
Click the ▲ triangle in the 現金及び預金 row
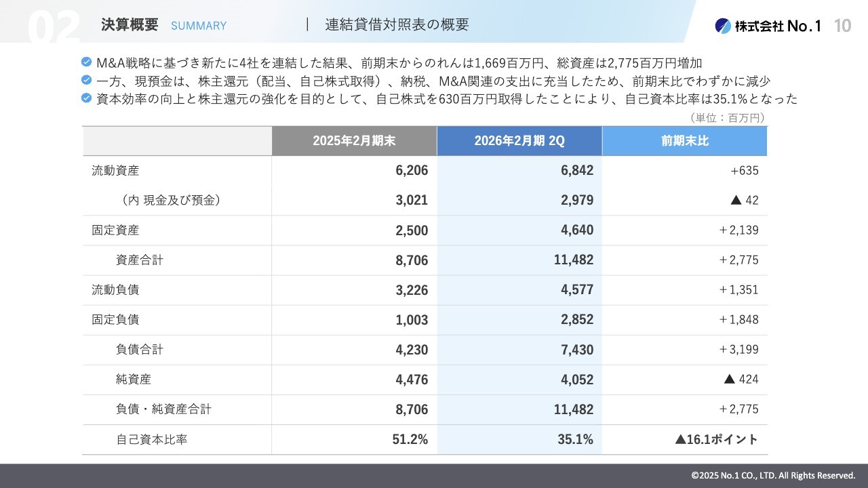click(735, 201)
